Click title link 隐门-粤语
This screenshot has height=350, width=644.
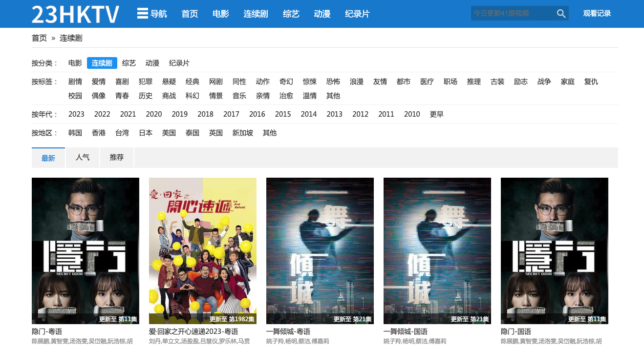coord(47,331)
